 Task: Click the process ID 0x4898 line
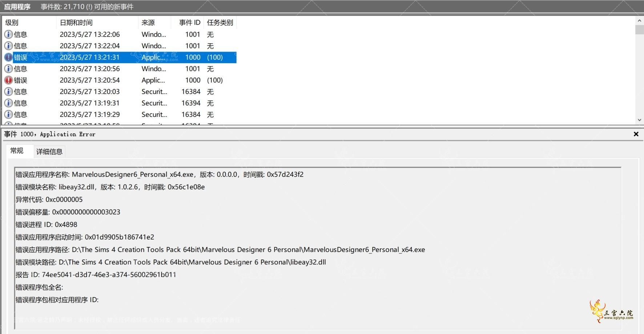click(47, 225)
